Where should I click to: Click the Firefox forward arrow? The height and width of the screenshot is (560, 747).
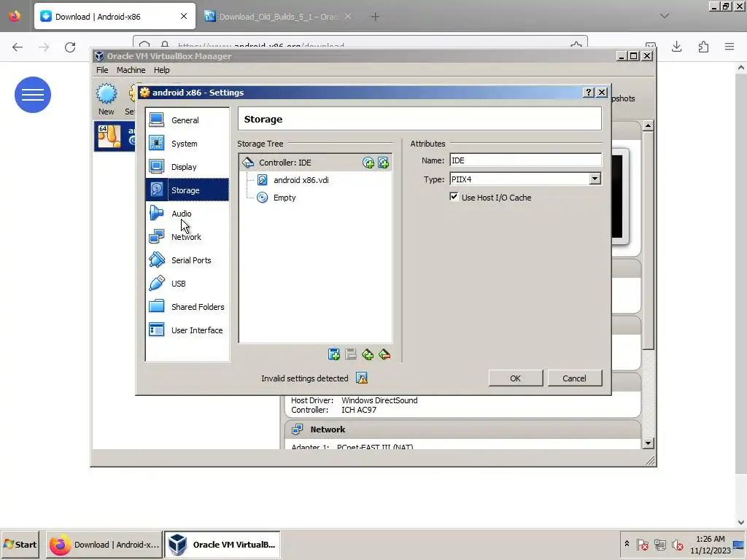tap(44, 47)
